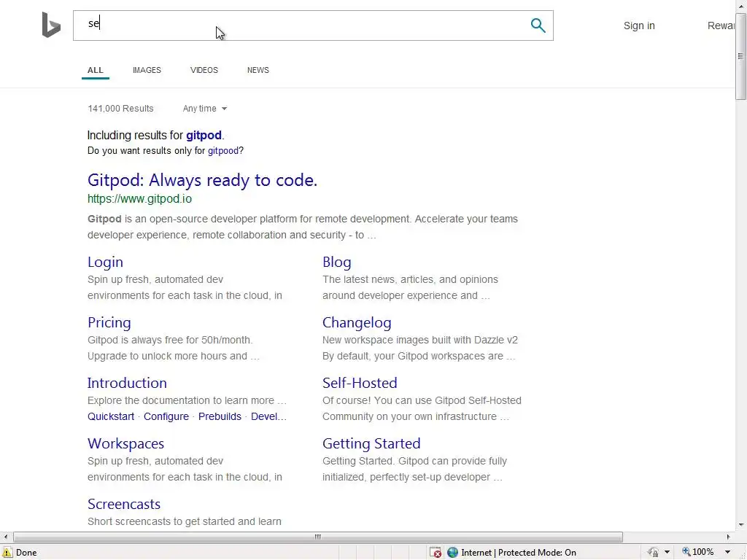This screenshot has height=560, width=747.
Task: Click the Configure link
Action: (x=166, y=416)
